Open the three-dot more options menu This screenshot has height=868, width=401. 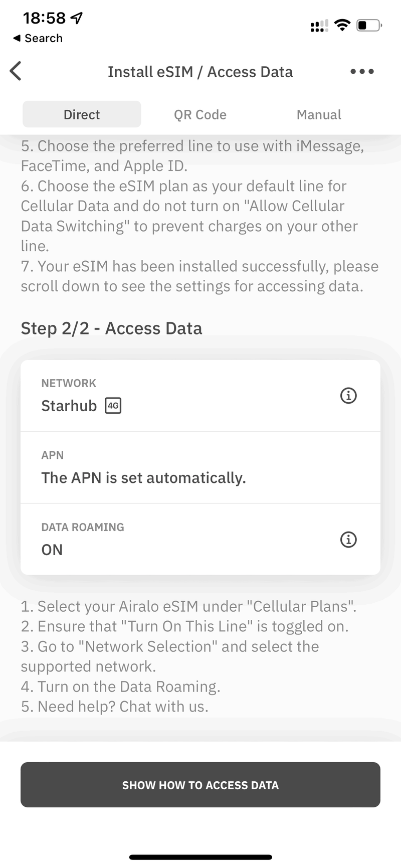coord(362,71)
